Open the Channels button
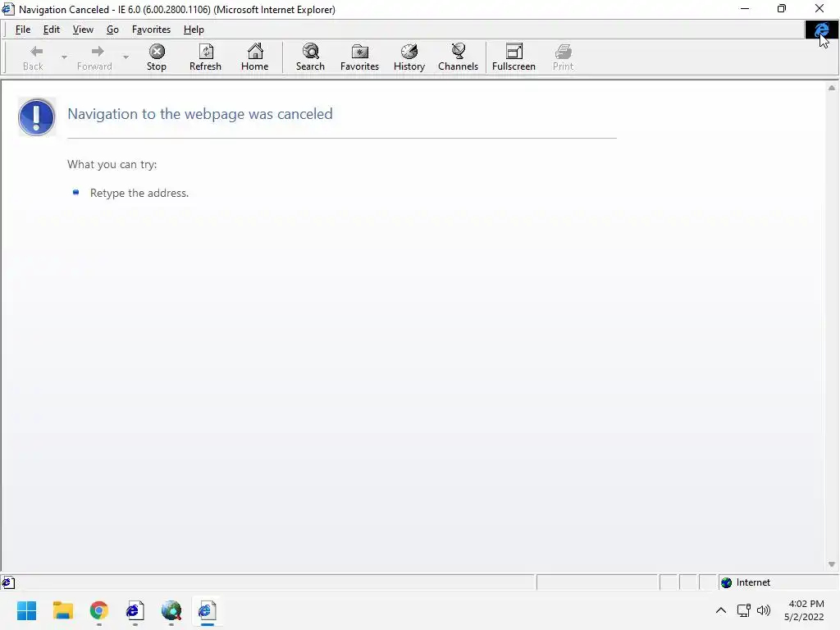The height and width of the screenshot is (630, 840). point(458,58)
